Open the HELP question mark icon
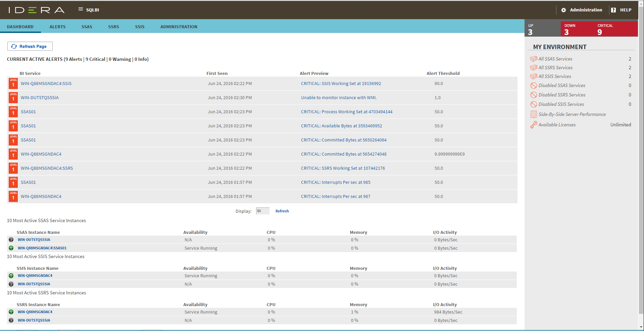 point(613,10)
